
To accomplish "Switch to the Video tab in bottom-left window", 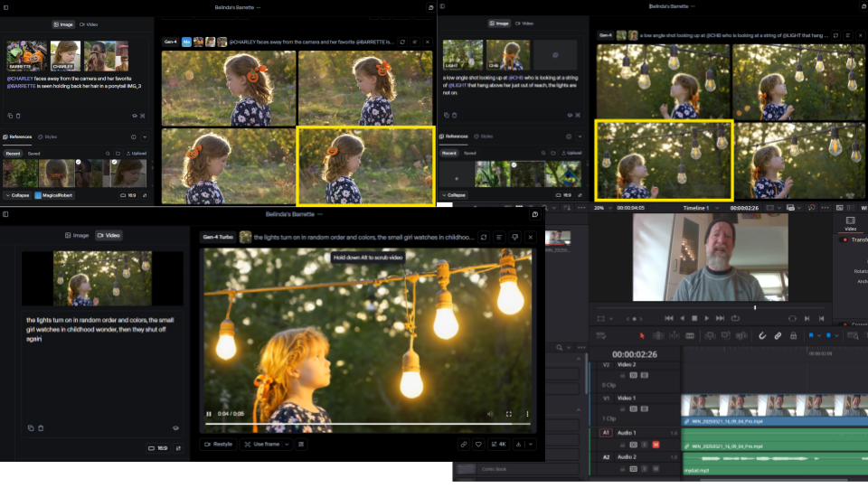I will 108,235.
